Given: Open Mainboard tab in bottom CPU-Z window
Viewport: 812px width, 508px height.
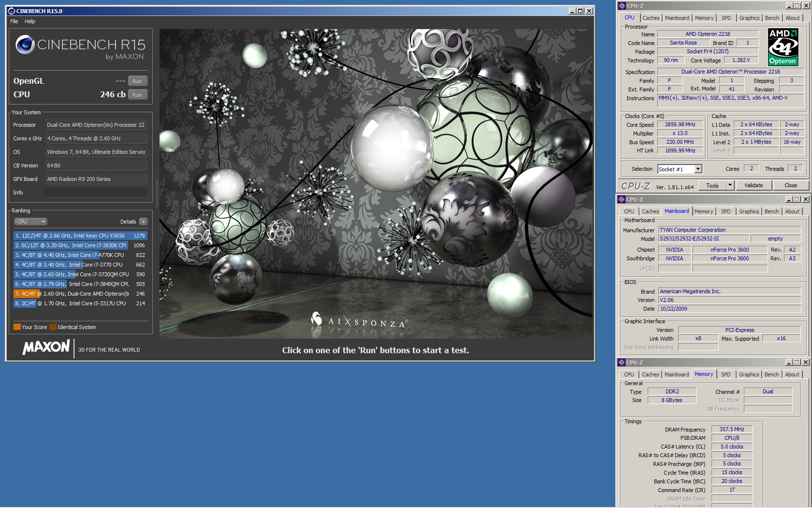Looking at the screenshot, I should pos(677,374).
